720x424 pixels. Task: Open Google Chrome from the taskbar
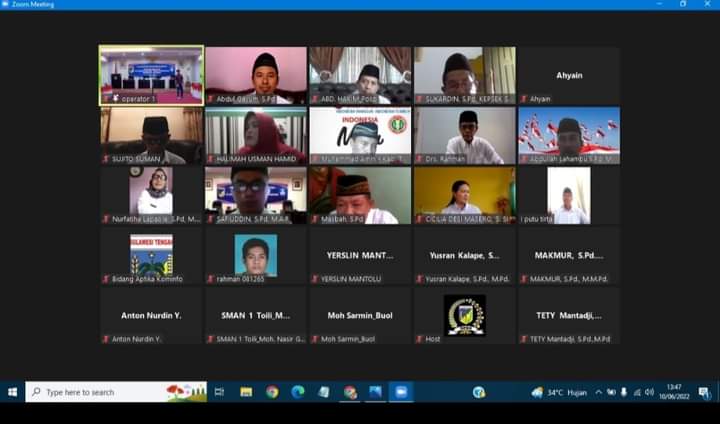pos(272,392)
